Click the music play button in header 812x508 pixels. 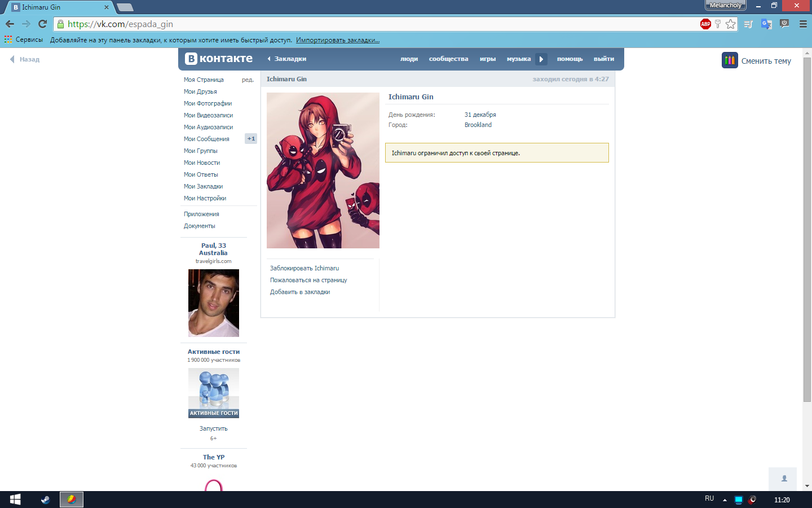(x=541, y=59)
